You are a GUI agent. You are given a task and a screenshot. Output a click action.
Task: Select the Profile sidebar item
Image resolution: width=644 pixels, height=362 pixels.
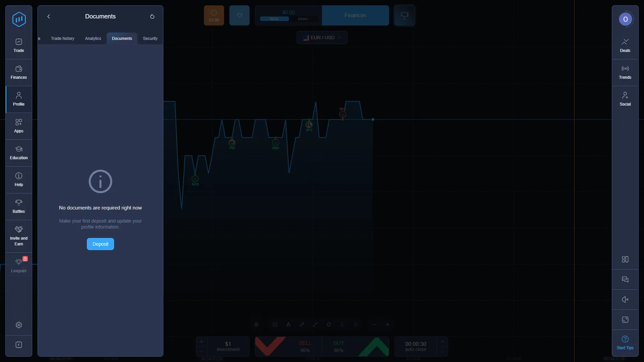click(19, 99)
